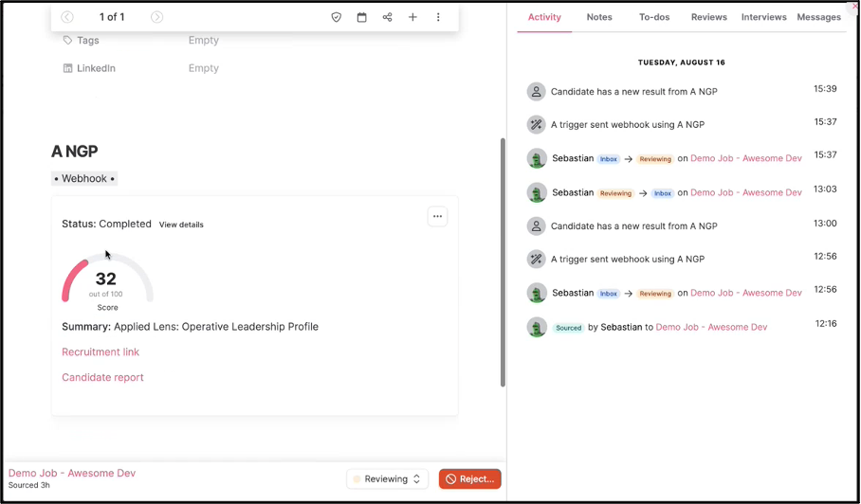This screenshot has height=504, width=861.
Task: Open the Recruitment link
Action: click(x=101, y=352)
